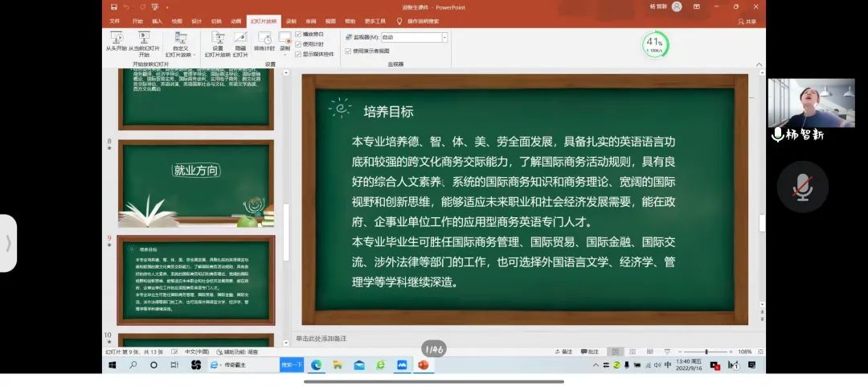Click the Share (共享) button
This screenshot has width=868, height=391.
coord(747,22)
